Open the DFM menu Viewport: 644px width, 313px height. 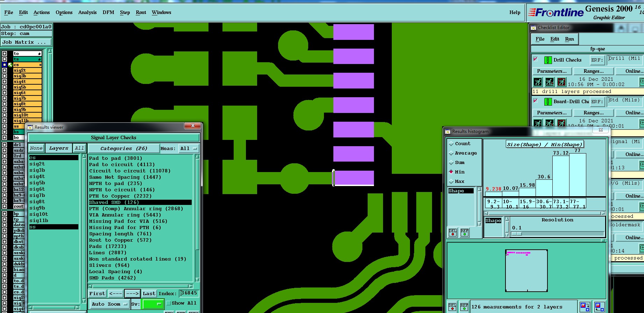click(108, 13)
